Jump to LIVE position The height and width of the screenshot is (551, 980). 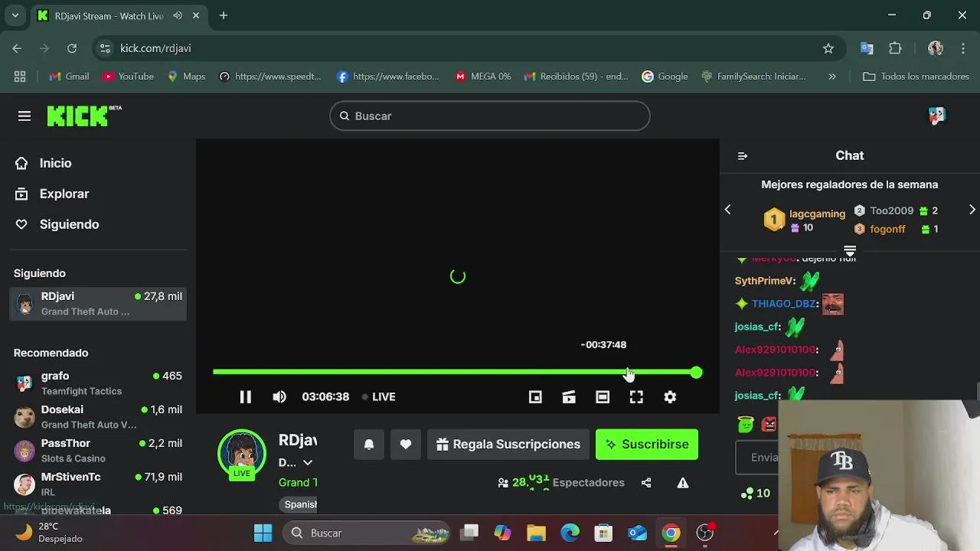pyautogui.click(x=378, y=396)
